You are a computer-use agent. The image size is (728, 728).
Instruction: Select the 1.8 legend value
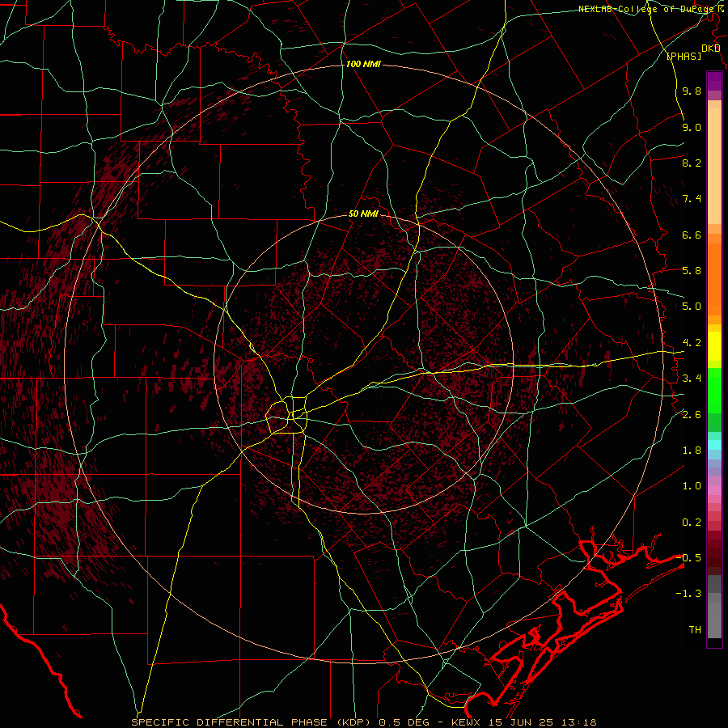point(692,451)
